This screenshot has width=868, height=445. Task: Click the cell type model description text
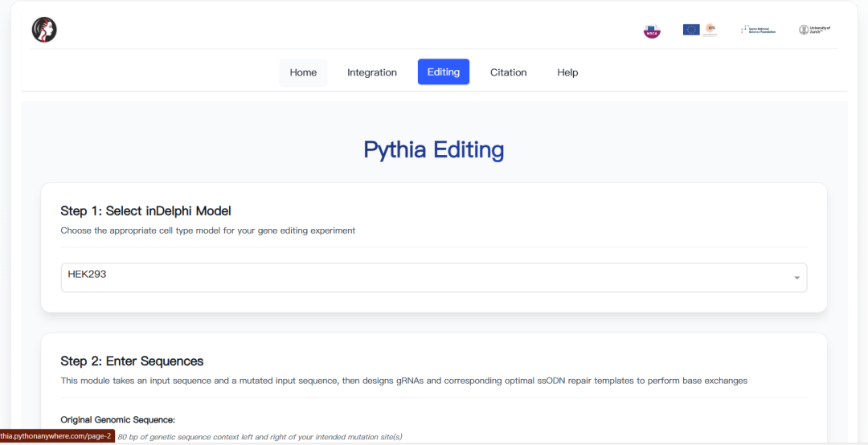point(207,231)
